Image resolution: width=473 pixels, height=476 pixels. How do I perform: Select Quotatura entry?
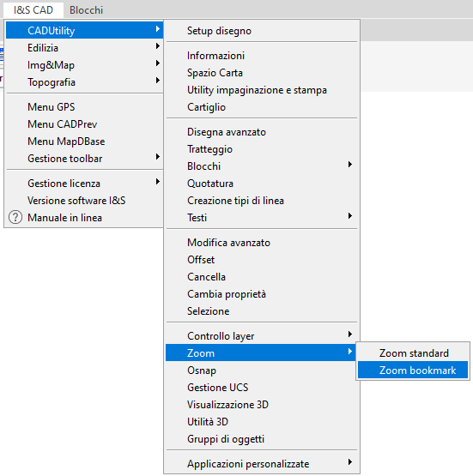click(261, 184)
